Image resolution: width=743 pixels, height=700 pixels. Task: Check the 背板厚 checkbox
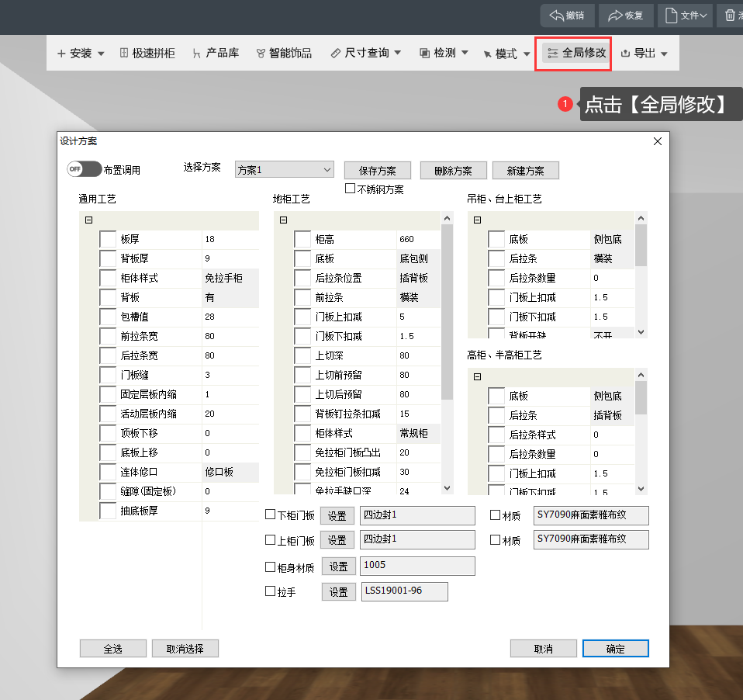[108, 258]
